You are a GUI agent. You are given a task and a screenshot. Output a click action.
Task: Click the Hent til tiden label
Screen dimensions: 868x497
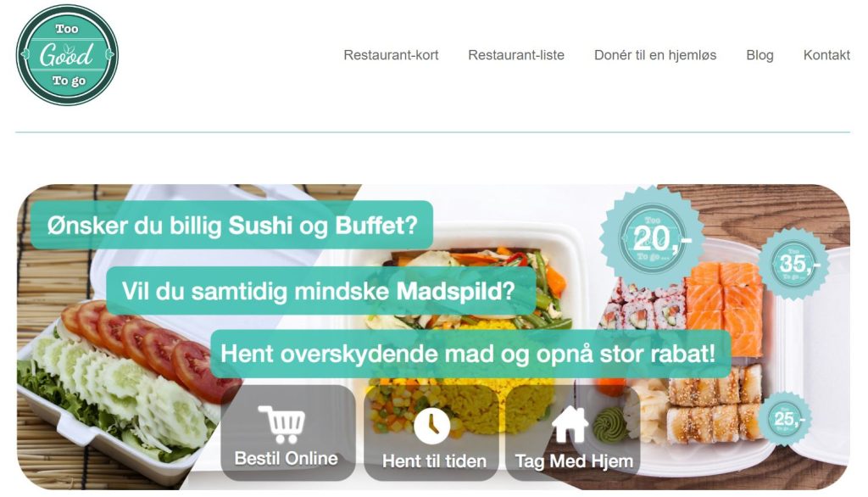pyautogui.click(x=434, y=461)
